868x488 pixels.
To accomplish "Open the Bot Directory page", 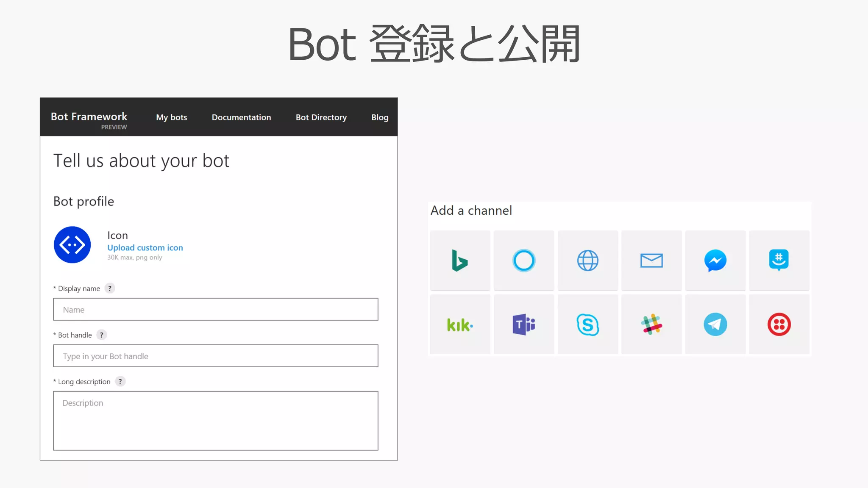I will tap(321, 117).
